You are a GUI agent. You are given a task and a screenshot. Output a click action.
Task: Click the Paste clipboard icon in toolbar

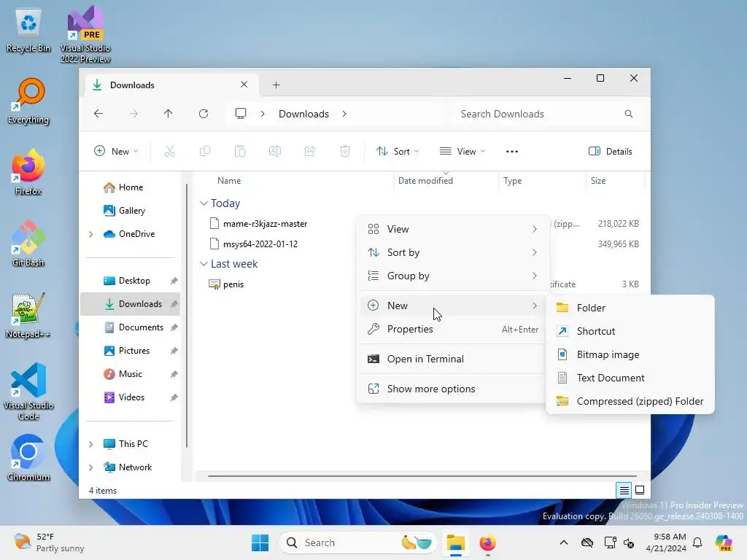(x=239, y=152)
